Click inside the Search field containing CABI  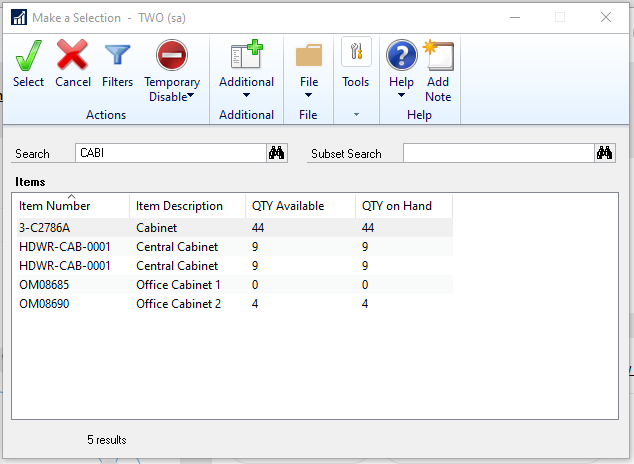coord(171,153)
